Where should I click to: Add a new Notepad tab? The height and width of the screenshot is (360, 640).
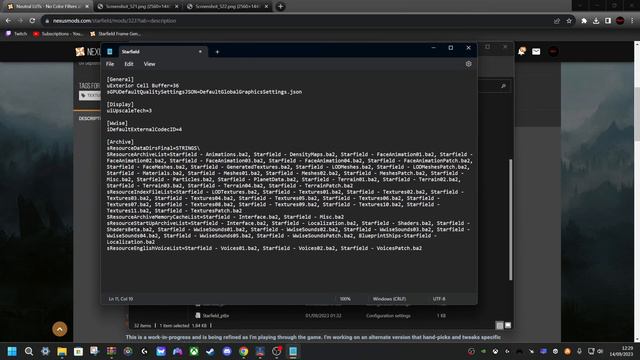217,52
